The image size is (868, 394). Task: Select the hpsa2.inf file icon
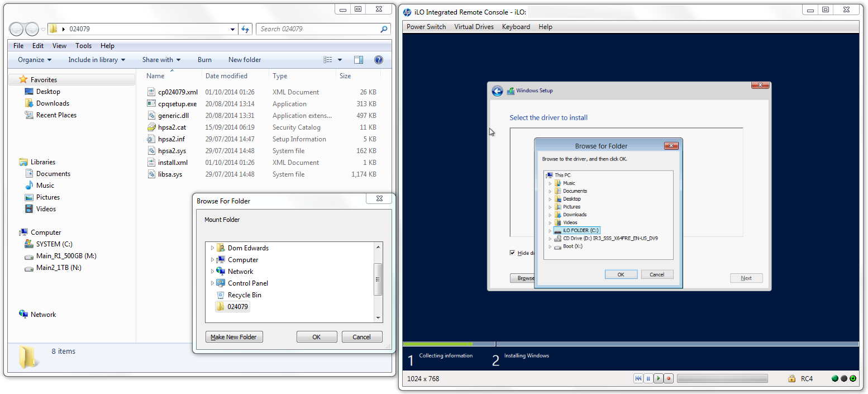pos(151,139)
